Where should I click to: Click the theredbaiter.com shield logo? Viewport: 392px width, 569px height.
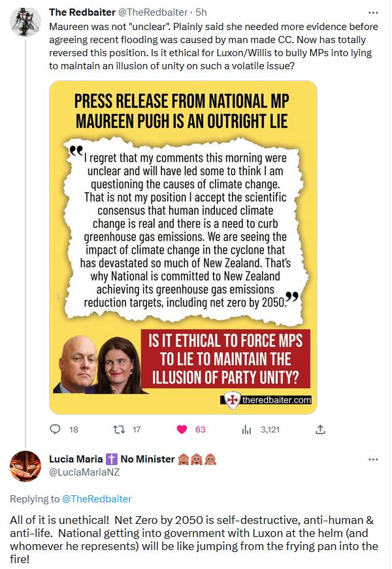point(232,400)
